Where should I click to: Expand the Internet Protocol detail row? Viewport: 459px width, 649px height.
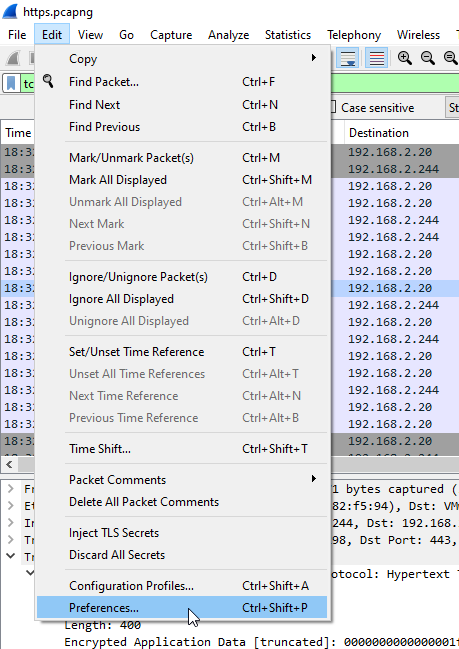click(11, 522)
